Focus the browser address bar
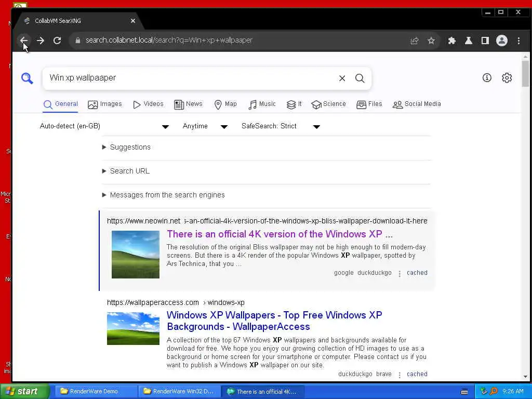The width and height of the screenshot is (532, 399). tap(237, 41)
